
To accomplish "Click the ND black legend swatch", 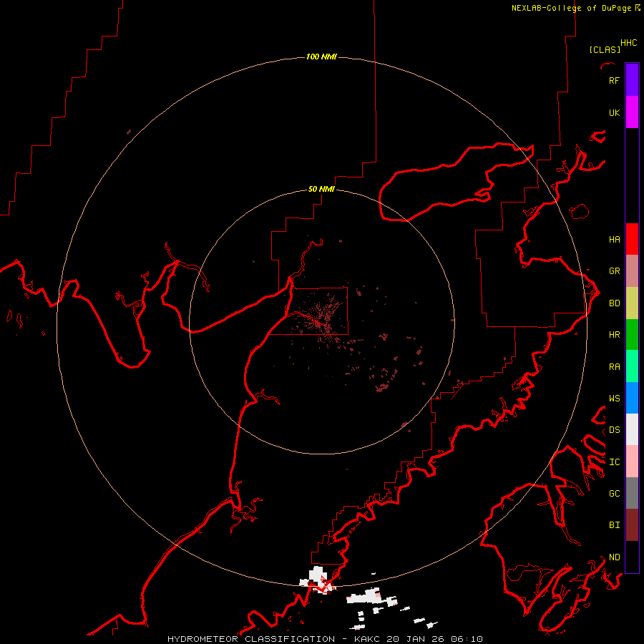I will coord(632,557).
